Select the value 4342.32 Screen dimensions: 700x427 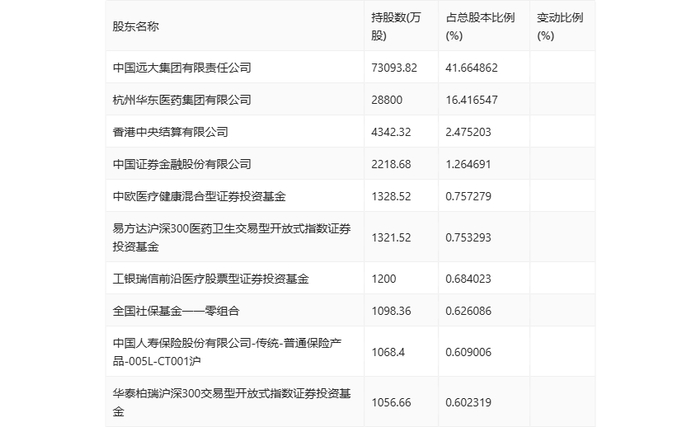click(x=391, y=132)
